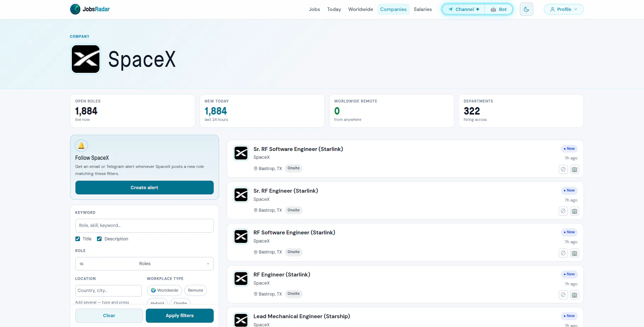Click Onsite tag on Sr. RF Engineer (Starlink)
644x327 pixels.
(x=293, y=210)
